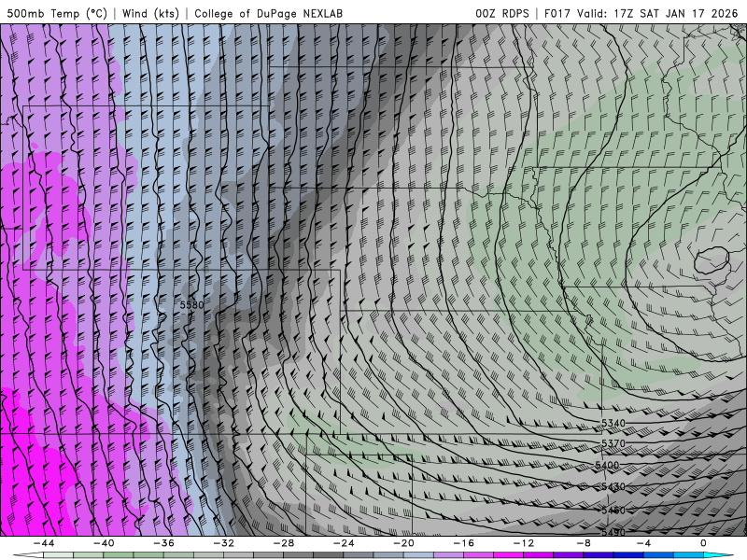
Task: Click the -28 color scale label
Action: tap(284, 543)
